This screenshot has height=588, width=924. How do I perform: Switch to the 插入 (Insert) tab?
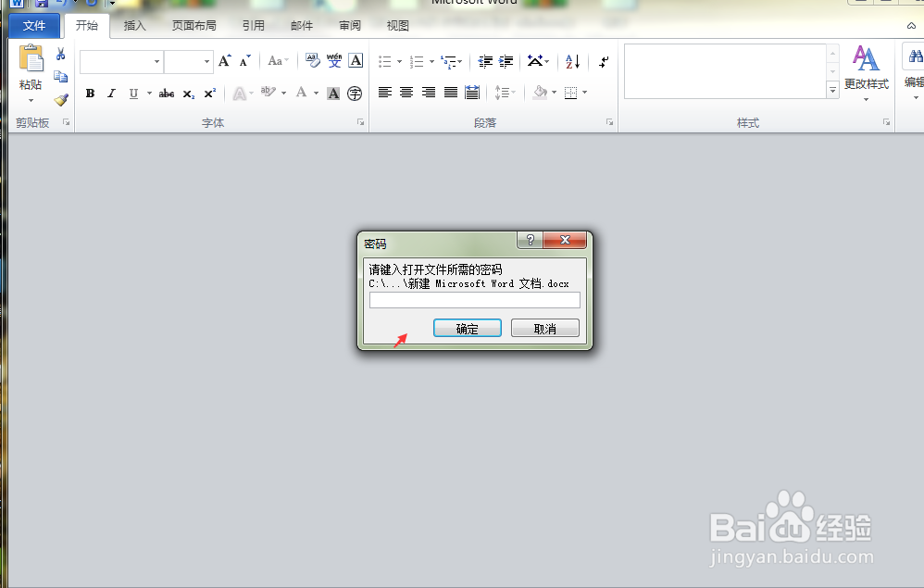(x=134, y=26)
